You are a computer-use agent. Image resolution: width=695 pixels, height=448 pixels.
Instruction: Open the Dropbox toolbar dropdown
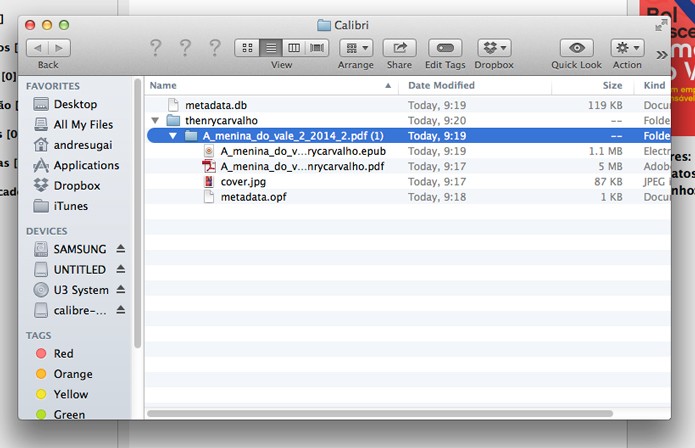coord(494,48)
